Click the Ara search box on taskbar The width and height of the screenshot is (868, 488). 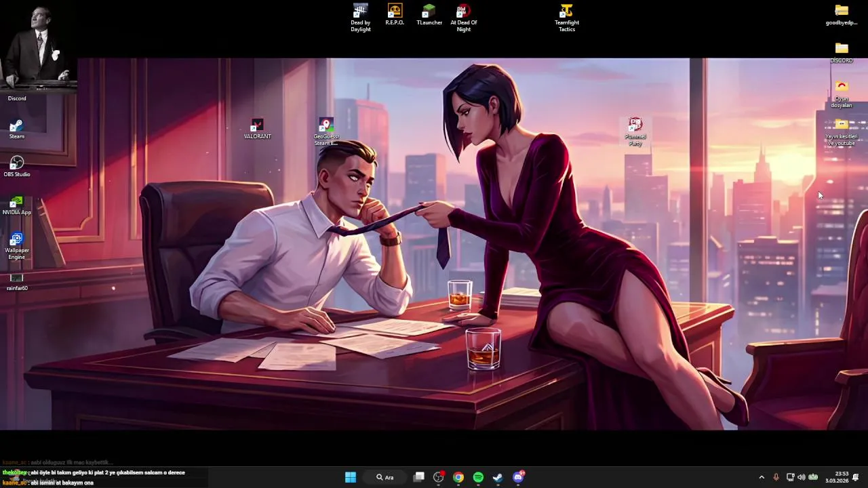pos(385,477)
